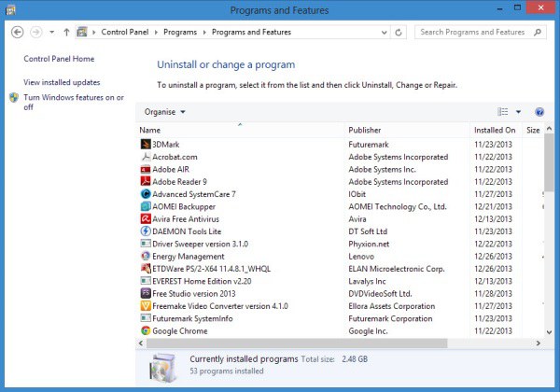The width and height of the screenshot is (560, 392).
Task: Expand the chevron after Programs breadcrumb
Action: point(204,32)
